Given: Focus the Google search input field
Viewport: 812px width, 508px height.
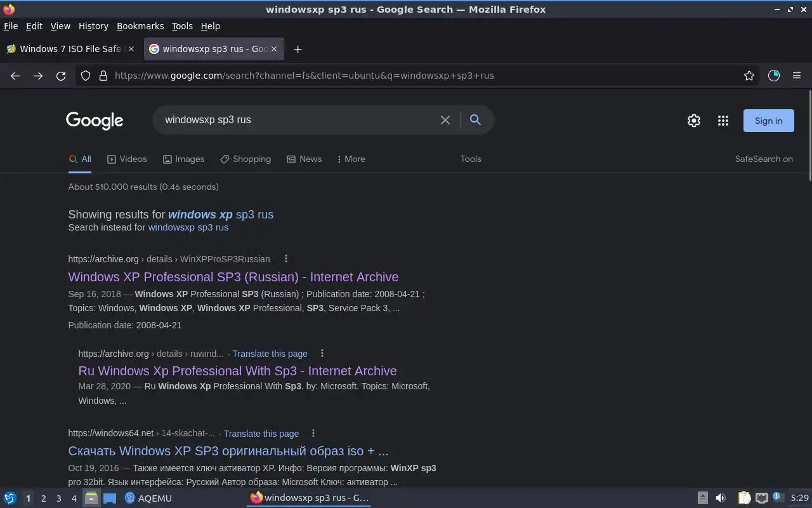Looking at the screenshot, I should click(x=298, y=120).
